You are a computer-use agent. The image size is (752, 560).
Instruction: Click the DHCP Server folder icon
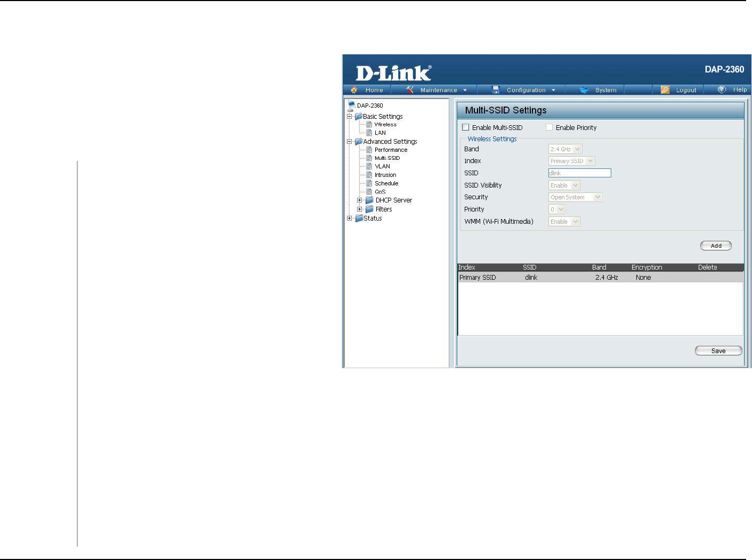[x=369, y=200]
